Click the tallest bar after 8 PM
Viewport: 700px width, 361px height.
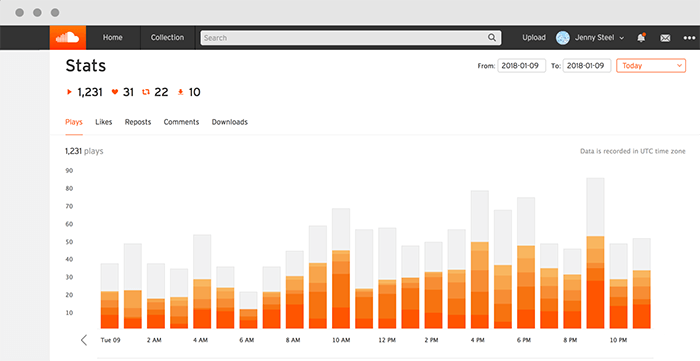point(595,253)
